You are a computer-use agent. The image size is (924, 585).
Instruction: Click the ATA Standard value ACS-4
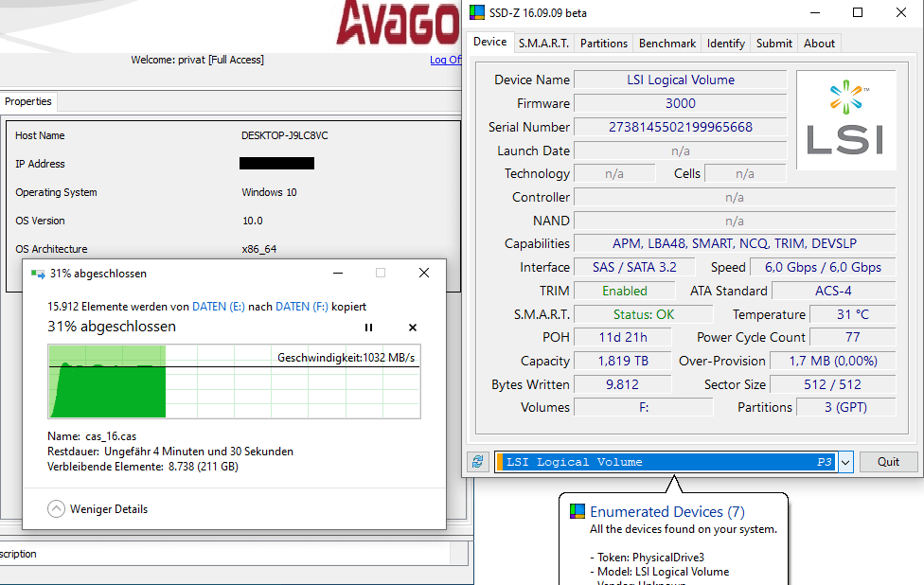tap(833, 291)
